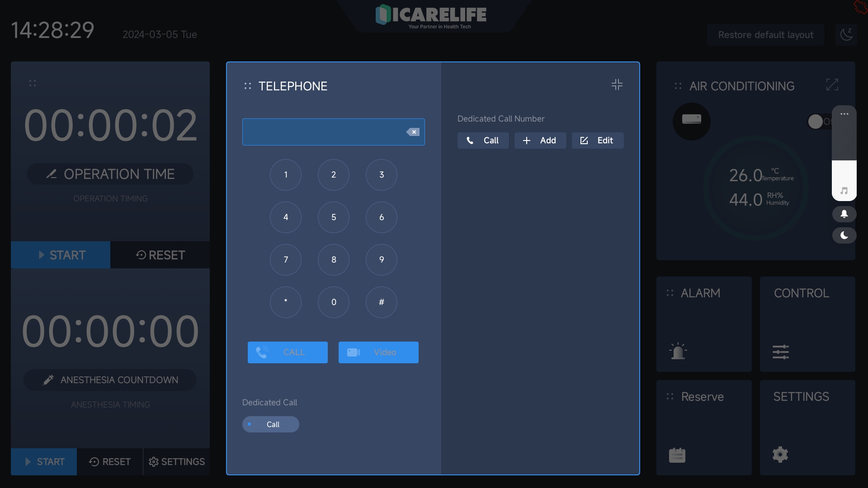The width and height of the screenshot is (868, 488).
Task: Click the CALL button to make a call
Action: 288,352
